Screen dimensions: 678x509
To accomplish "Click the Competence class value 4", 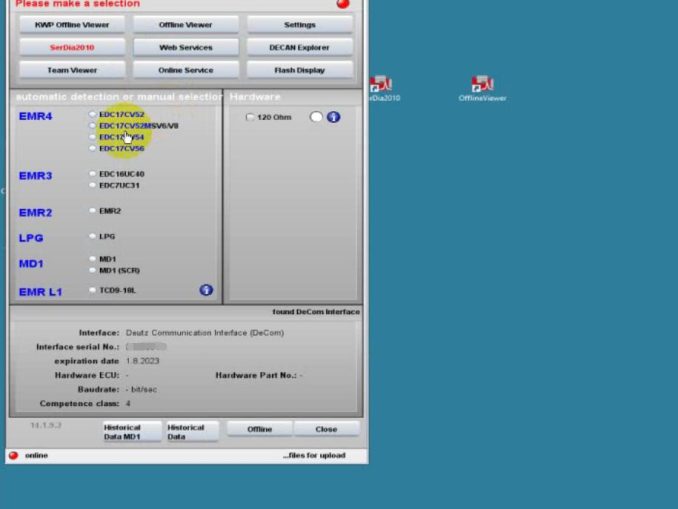I will pyautogui.click(x=128, y=403).
